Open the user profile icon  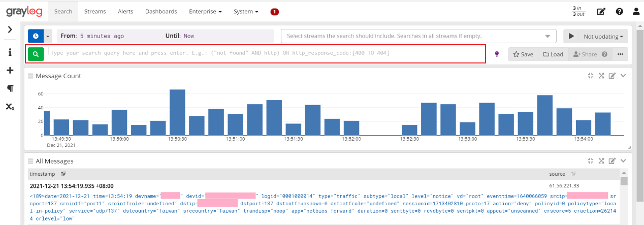tap(636, 11)
